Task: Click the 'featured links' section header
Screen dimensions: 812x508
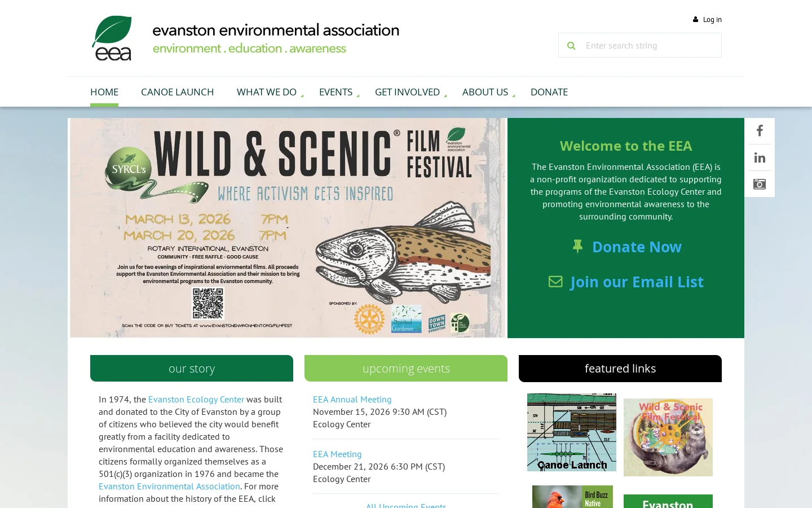Action: (x=620, y=369)
